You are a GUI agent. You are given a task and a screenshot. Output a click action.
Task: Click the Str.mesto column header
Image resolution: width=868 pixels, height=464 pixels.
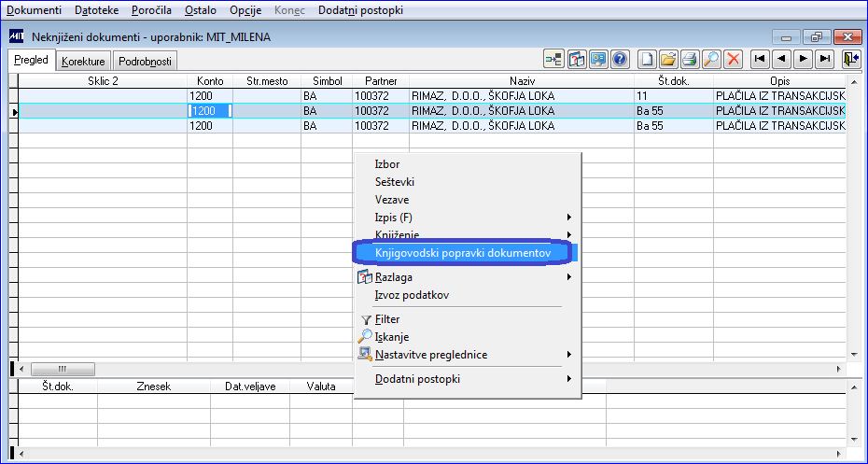point(267,81)
